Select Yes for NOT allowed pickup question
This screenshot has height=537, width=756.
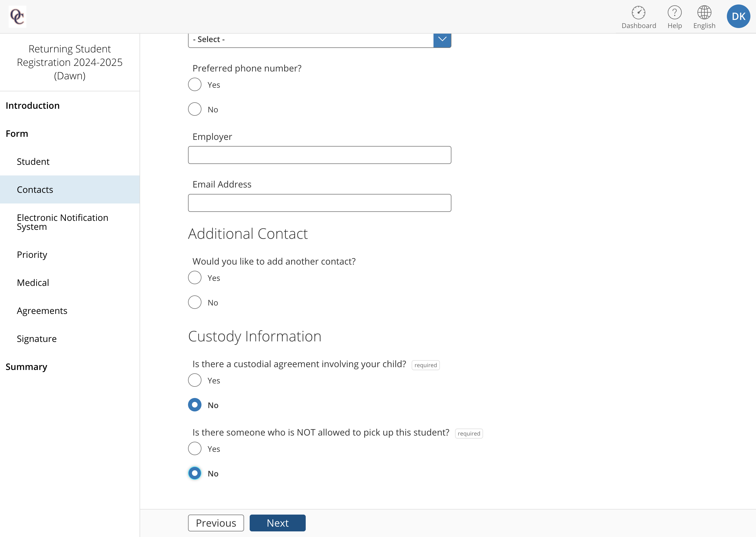pos(195,449)
